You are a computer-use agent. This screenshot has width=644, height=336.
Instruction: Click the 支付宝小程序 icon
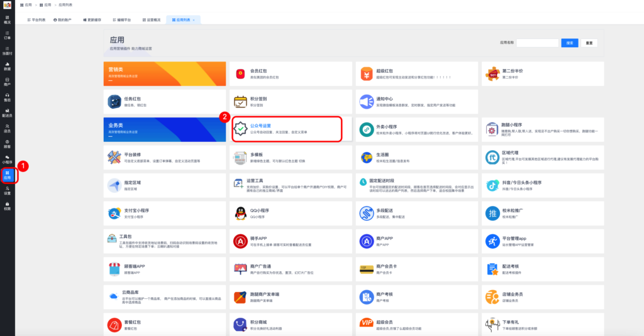(x=114, y=214)
